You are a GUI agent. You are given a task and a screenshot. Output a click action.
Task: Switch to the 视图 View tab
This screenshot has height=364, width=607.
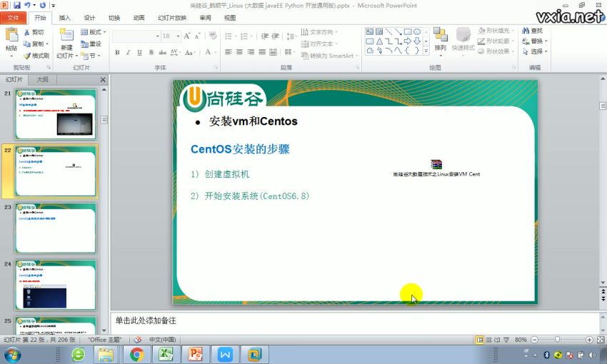click(230, 18)
